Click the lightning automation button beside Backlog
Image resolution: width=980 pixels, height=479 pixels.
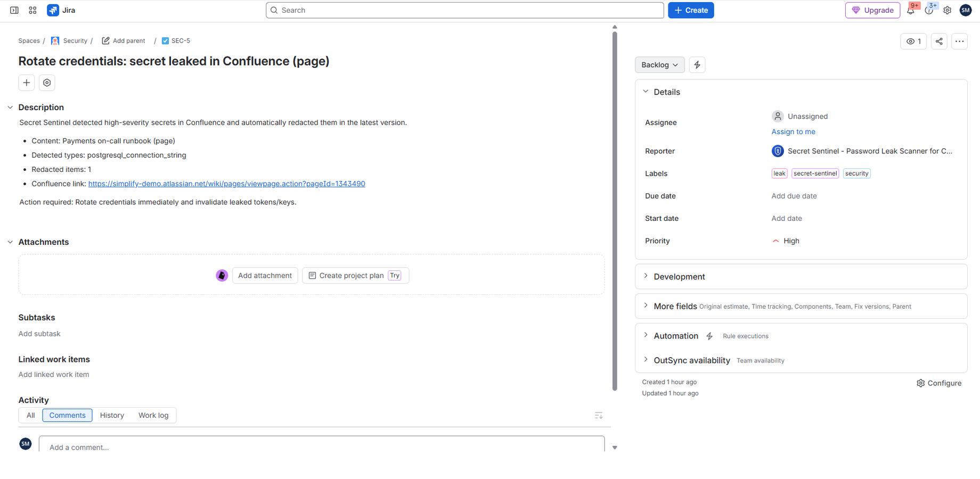(x=697, y=65)
